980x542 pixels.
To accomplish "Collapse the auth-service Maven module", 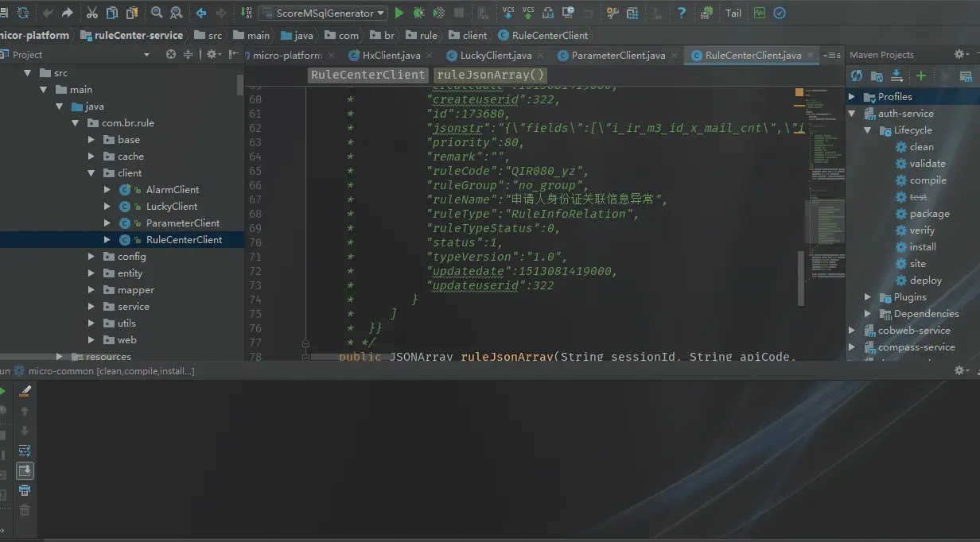I will point(852,113).
